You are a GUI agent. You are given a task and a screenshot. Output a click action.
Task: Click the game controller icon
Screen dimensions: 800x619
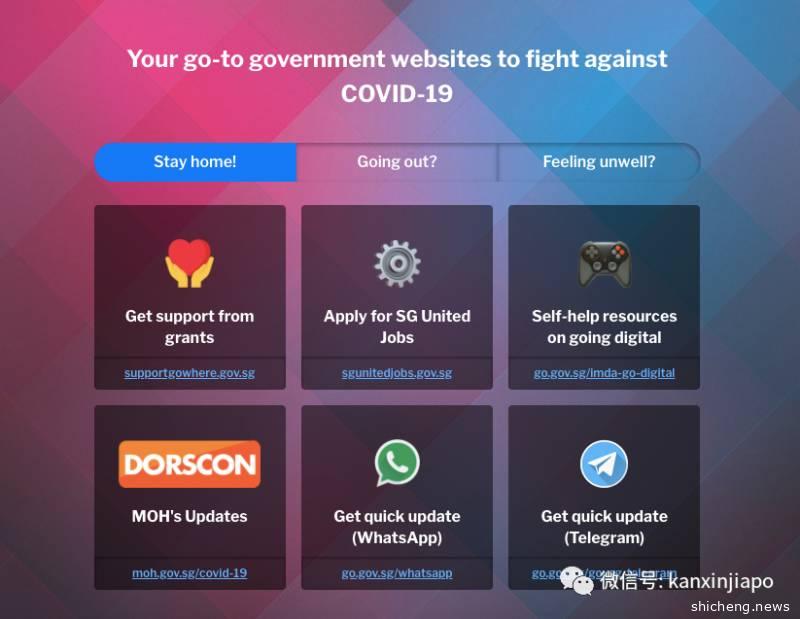coord(605,264)
